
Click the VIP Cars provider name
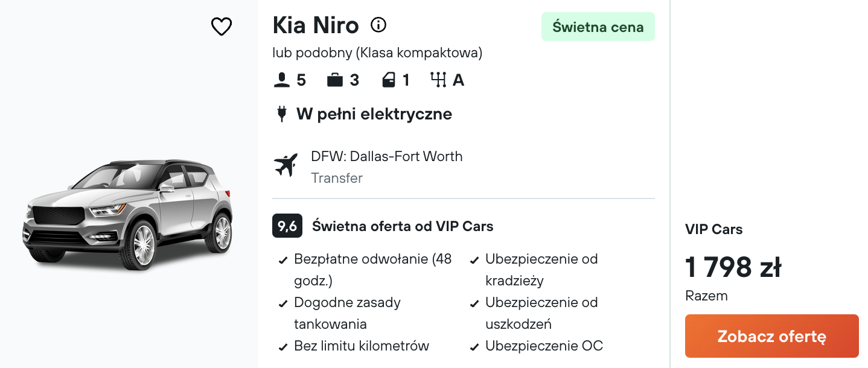[714, 229]
